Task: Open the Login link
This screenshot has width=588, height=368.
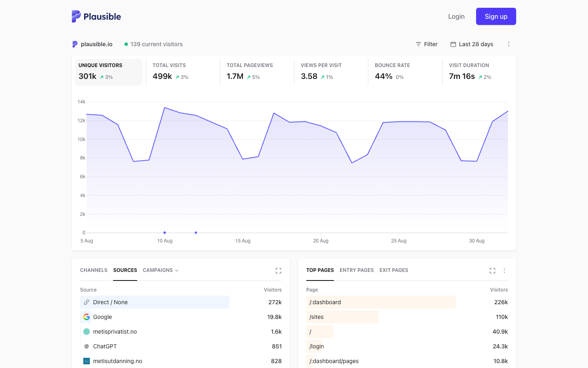Action: point(456,16)
